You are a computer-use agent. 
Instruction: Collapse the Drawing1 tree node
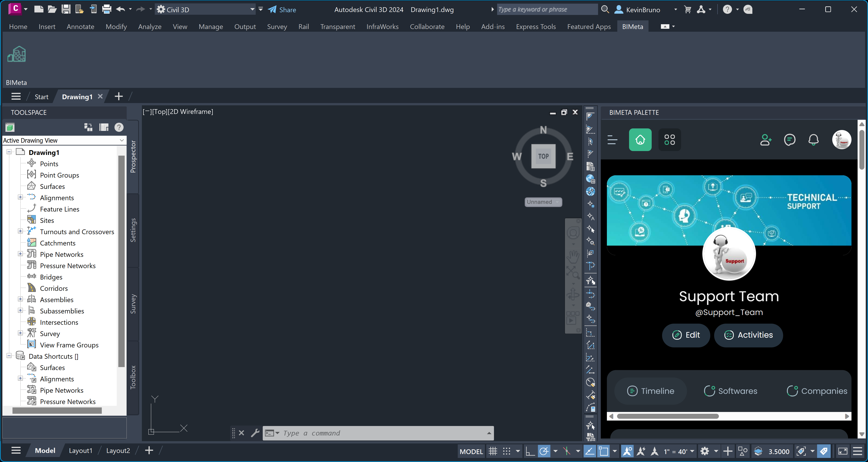(x=9, y=152)
